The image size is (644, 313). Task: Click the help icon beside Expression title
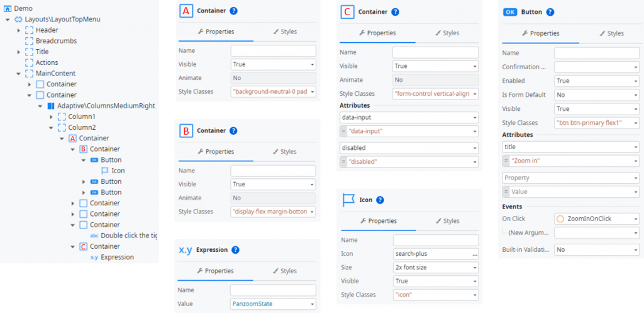(235, 250)
